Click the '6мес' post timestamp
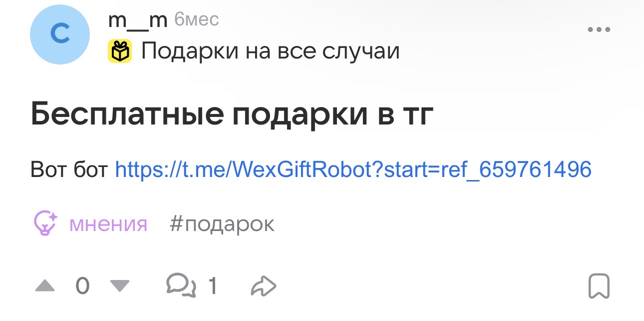The width and height of the screenshot is (644, 321). [x=197, y=20]
